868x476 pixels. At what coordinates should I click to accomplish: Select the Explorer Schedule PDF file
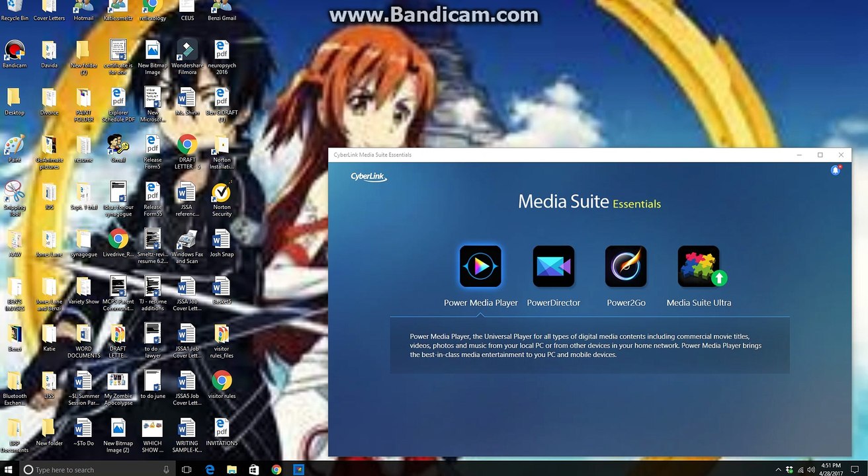click(118, 105)
